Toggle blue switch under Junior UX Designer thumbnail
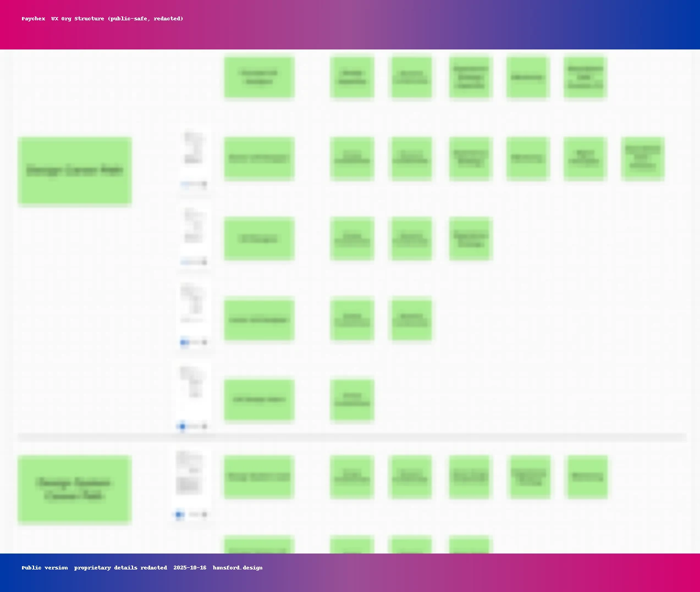Screen dimensions: 700x592 [x=184, y=342]
